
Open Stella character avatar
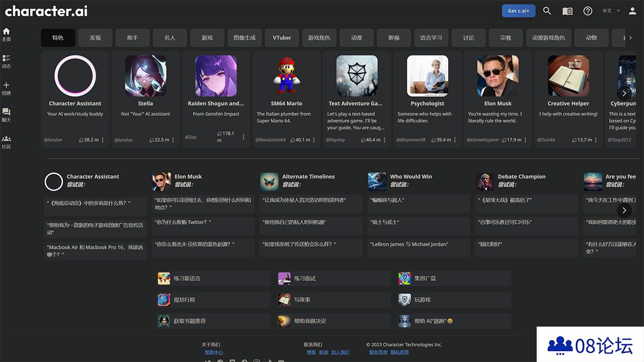[145, 76]
